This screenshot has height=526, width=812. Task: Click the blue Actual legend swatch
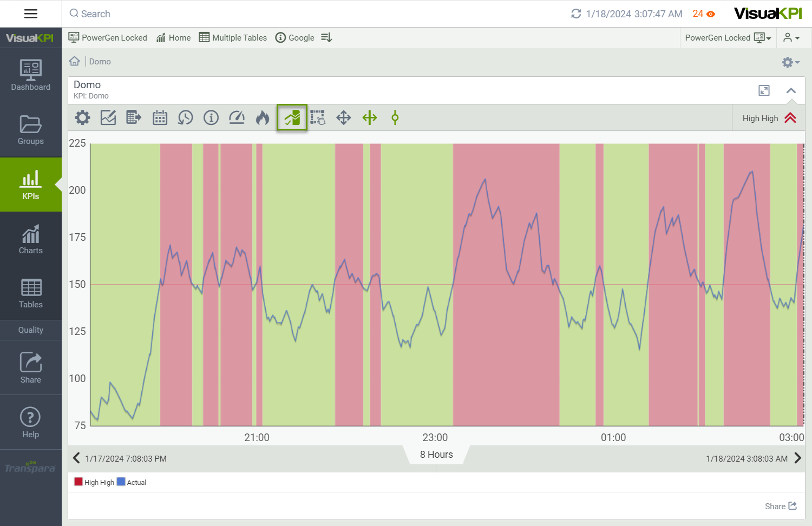point(121,482)
